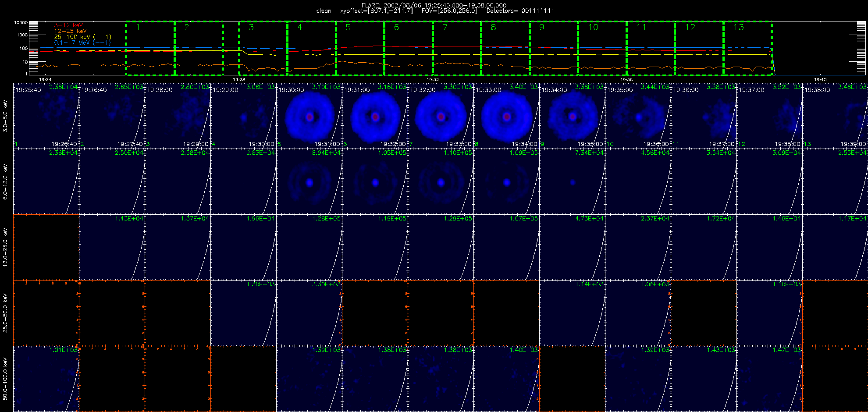
Task: Open the 25.0-50.0 keV image labeled 1.14E+03
Action: pos(573,313)
